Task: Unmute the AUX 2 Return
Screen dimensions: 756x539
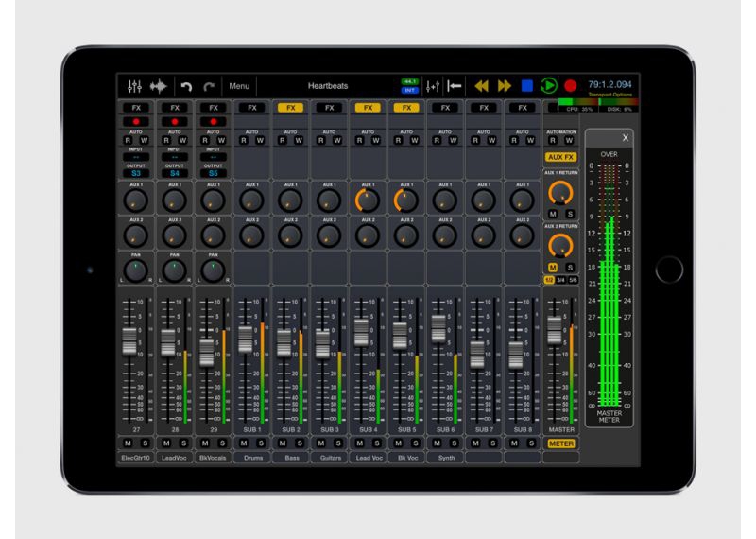Action: pos(553,268)
